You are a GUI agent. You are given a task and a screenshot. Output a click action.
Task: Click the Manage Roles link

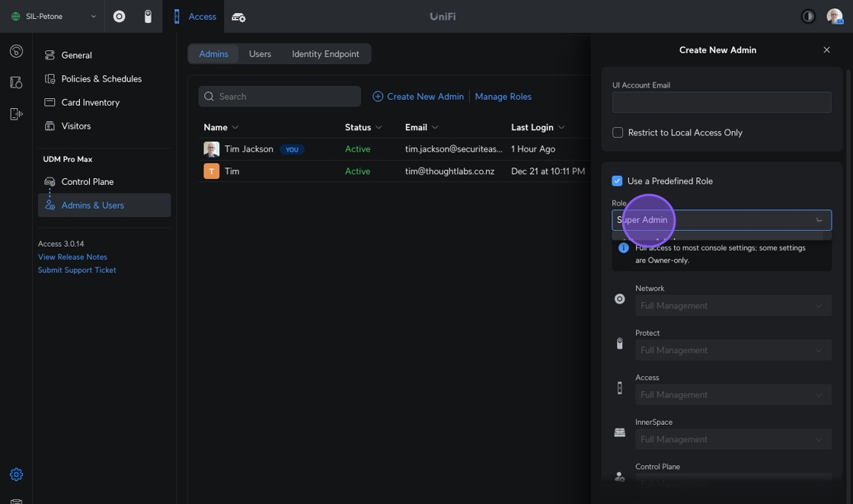coord(503,97)
